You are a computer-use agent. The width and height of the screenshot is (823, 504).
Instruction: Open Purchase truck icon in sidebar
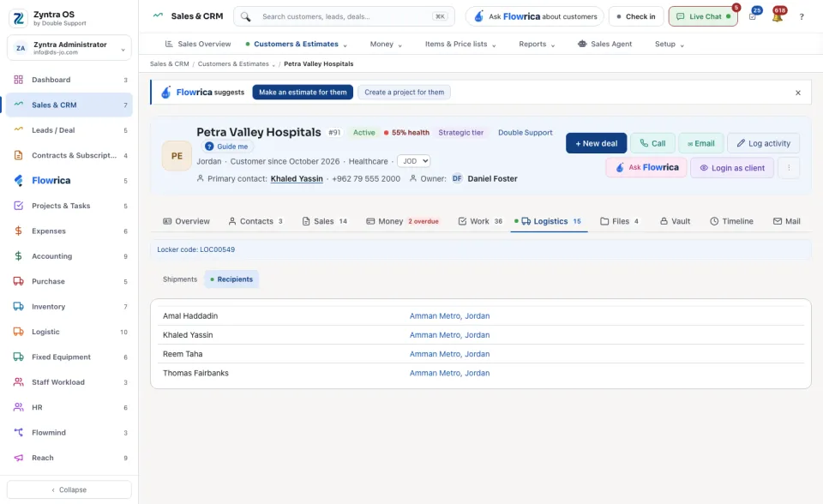tap(18, 281)
